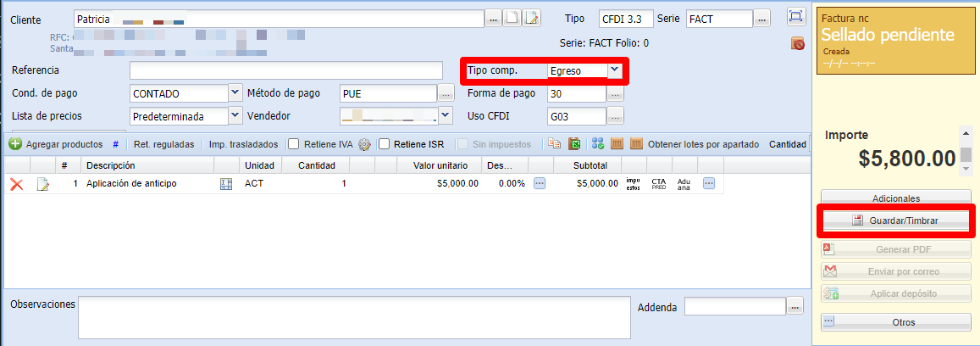980x346 pixels.
Task: Click the Adicionales button
Action: (x=895, y=198)
